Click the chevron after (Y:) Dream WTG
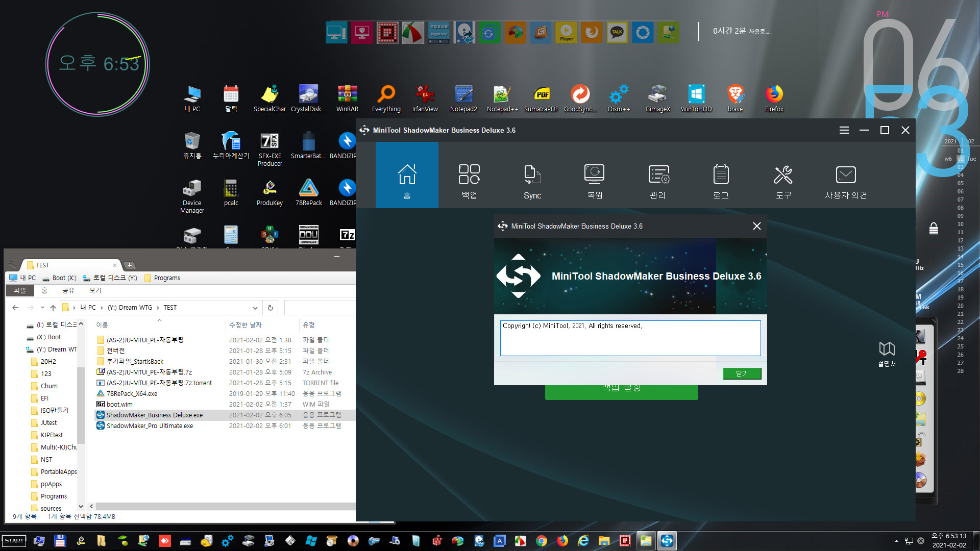Screen dimensions: 980x551 158,308
